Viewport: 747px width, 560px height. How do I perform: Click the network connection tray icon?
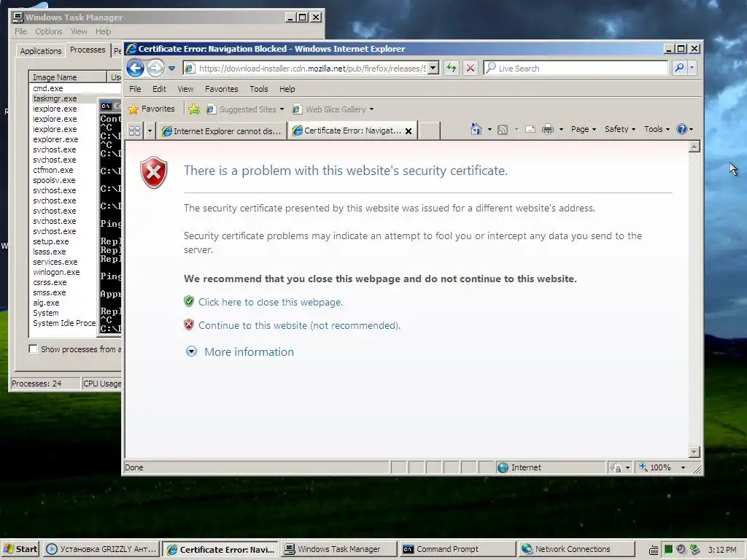tap(694, 550)
